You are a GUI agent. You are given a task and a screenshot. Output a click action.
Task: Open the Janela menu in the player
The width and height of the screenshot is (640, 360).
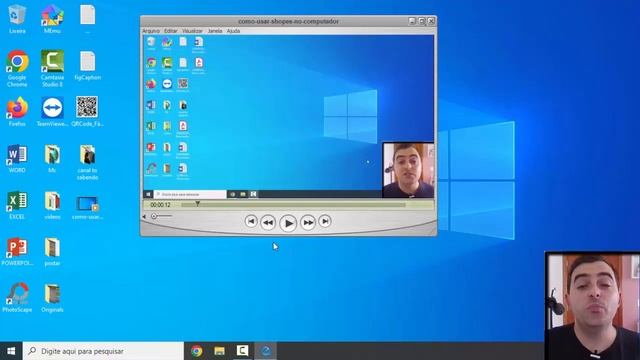215,31
